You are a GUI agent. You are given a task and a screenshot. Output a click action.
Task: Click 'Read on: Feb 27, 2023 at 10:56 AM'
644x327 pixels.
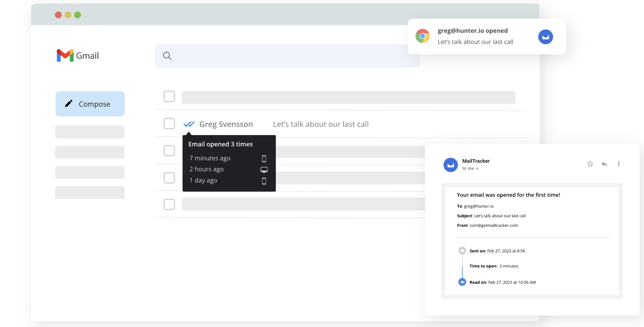pos(502,282)
